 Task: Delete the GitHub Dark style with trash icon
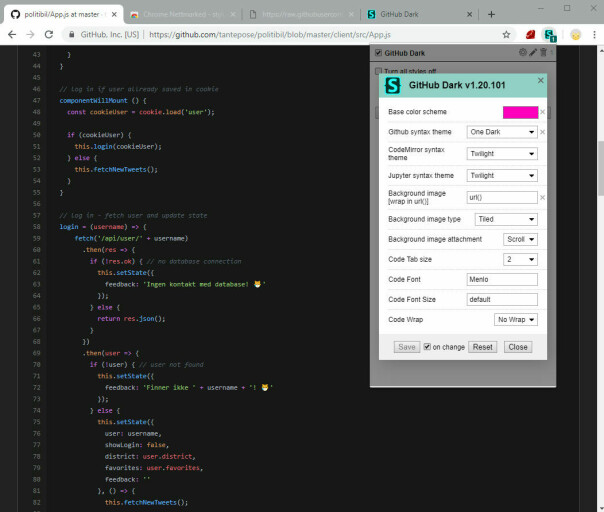543,52
